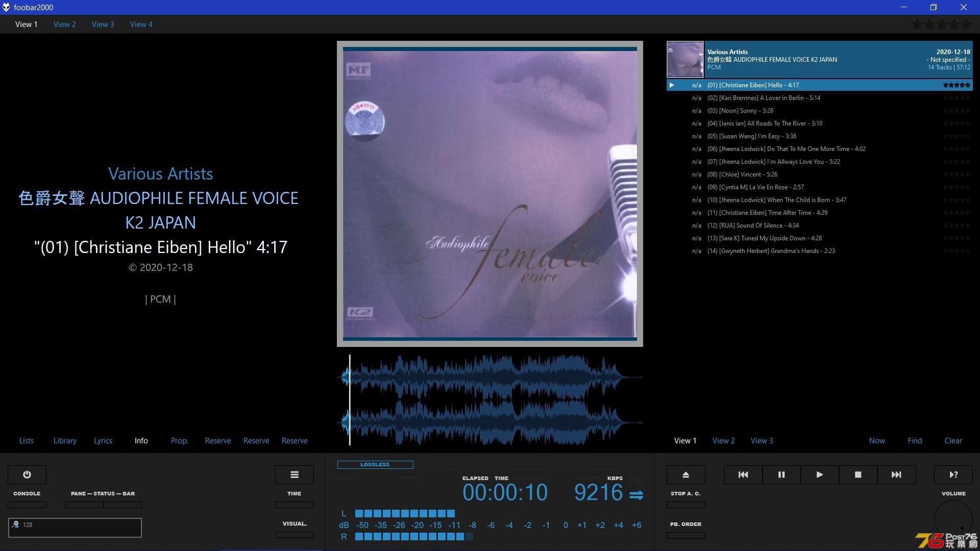Stop playback with the square button

click(x=858, y=474)
